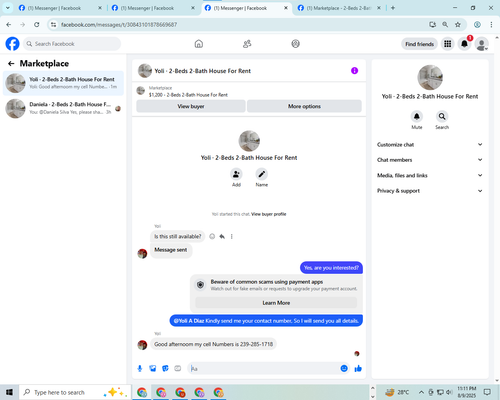Open a new browser tab
This screenshot has width=500, height=400.
[x=393, y=8]
